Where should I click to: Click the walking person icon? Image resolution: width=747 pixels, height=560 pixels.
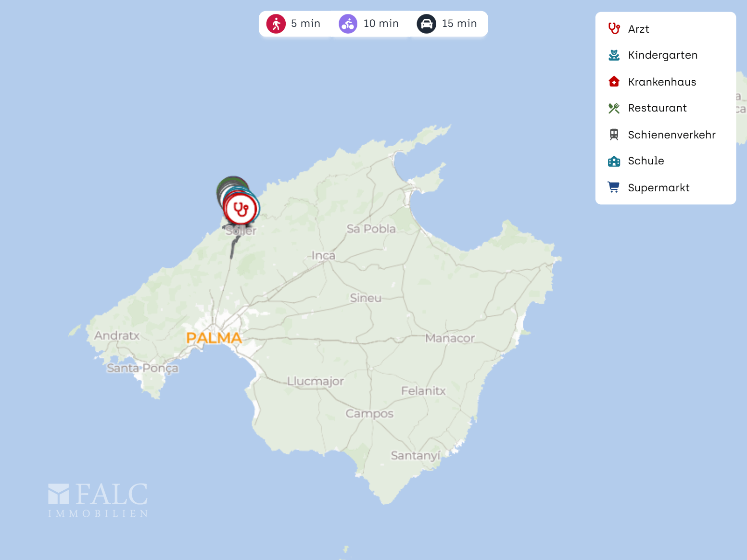[276, 23]
